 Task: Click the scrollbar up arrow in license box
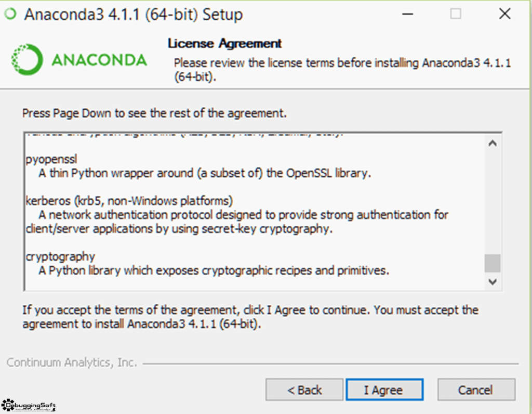[493, 144]
